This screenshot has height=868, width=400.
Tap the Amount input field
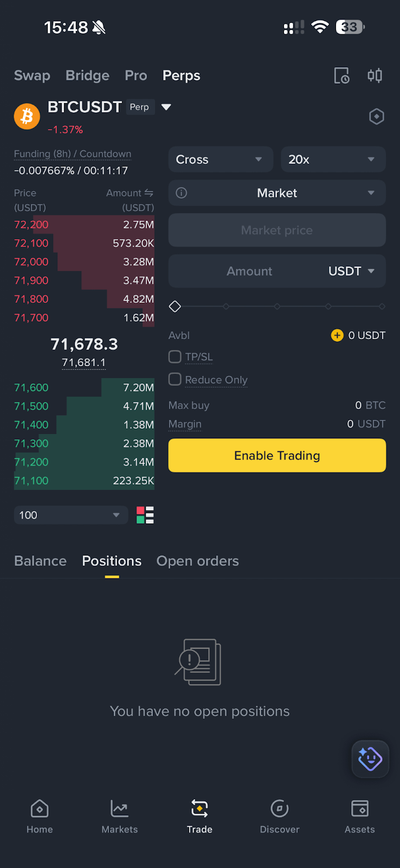click(249, 271)
